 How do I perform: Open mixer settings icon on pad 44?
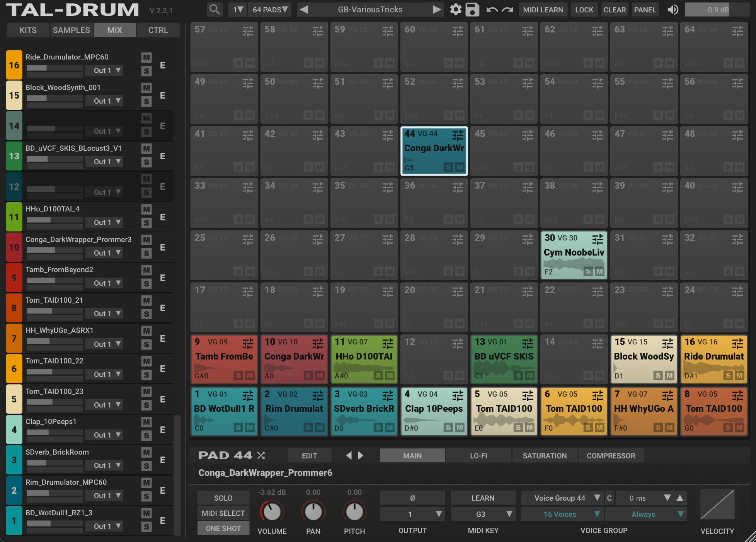pyautogui.click(x=458, y=135)
